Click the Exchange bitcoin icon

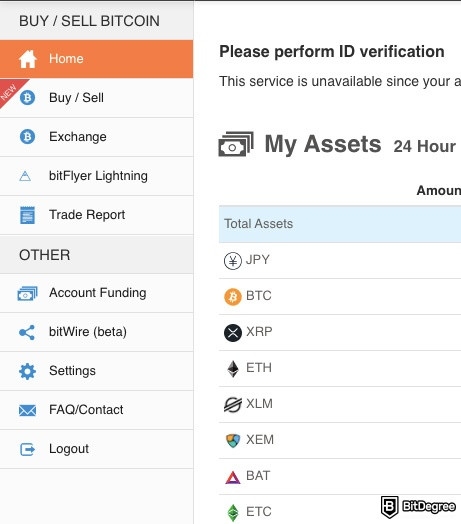tap(27, 137)
